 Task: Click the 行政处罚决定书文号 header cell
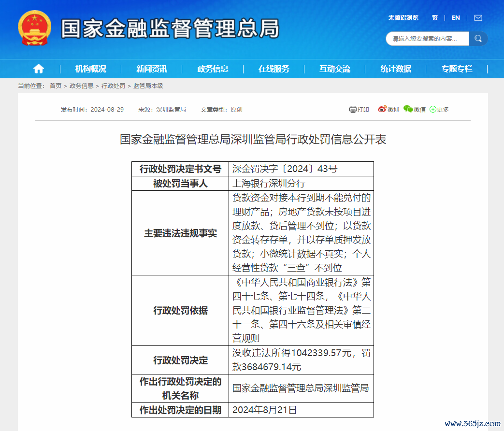tap(180, 169)
